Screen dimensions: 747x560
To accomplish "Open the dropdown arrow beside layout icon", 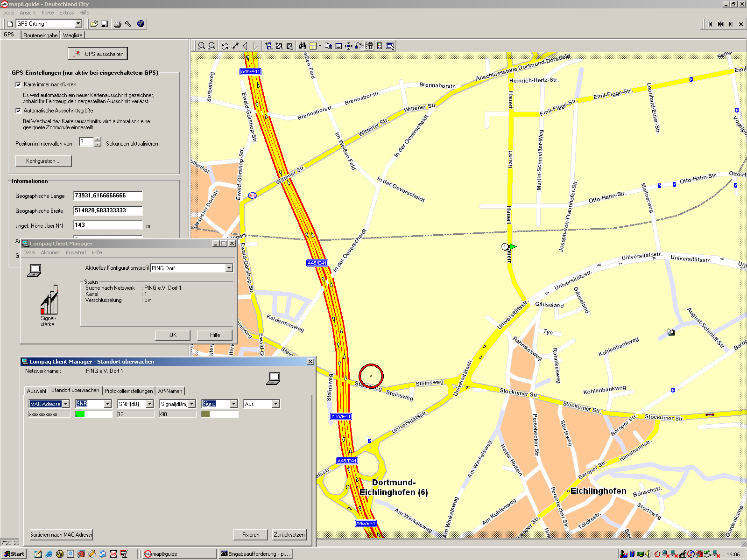I will tap(320, 46).
